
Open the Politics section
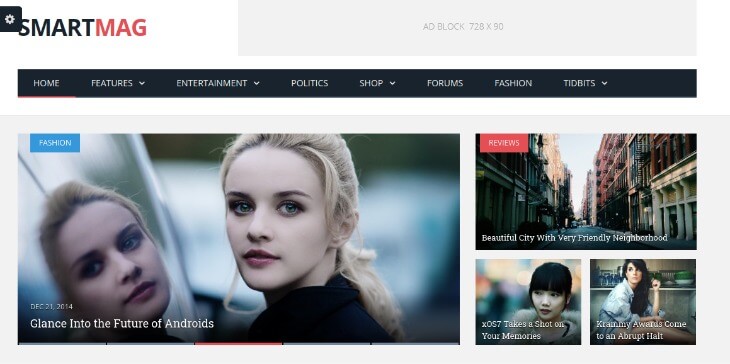click(x=310, y=83)
